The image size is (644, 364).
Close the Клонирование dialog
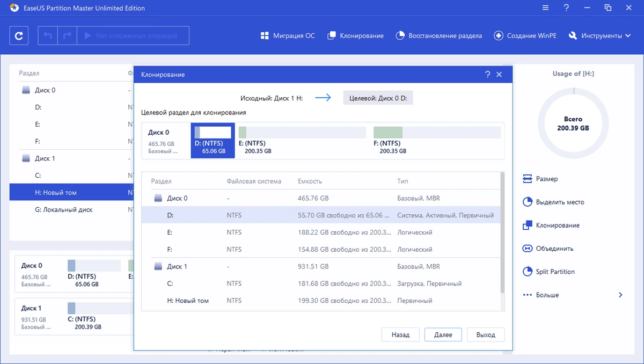tap(499, 75)
